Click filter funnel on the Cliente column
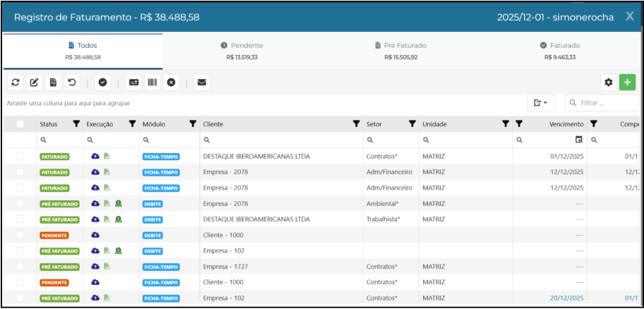The width and height of the screenshot is (644, 309). (x=357, y=124)
